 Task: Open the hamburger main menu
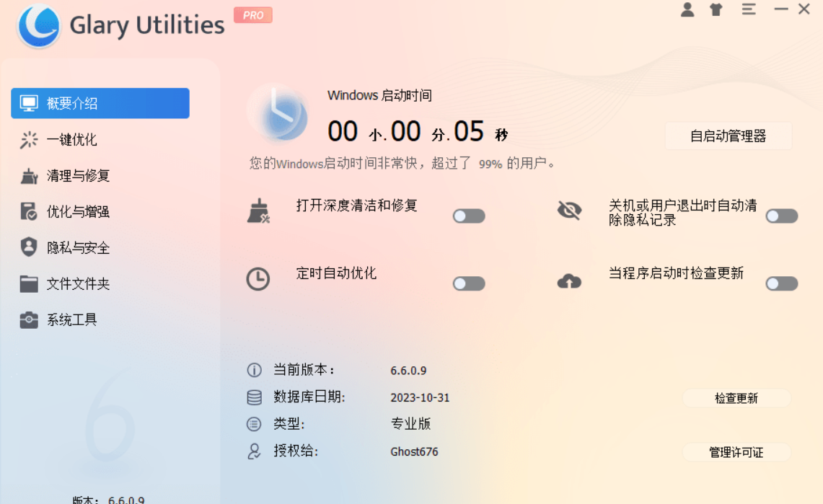749,10
